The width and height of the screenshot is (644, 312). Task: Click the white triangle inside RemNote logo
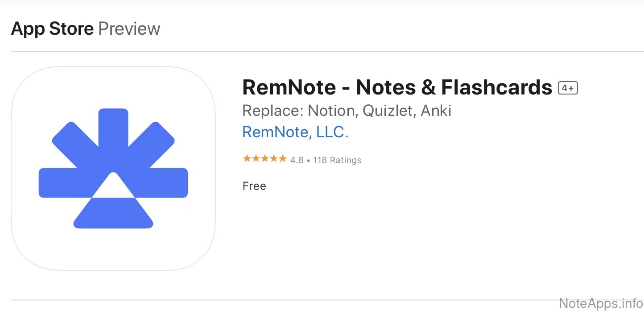pos(113,186)
